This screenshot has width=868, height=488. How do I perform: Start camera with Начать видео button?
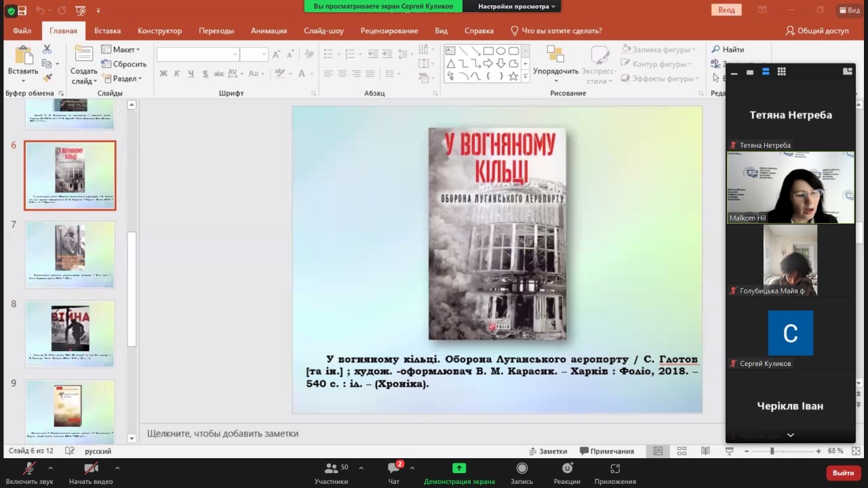tap(91, 472)
